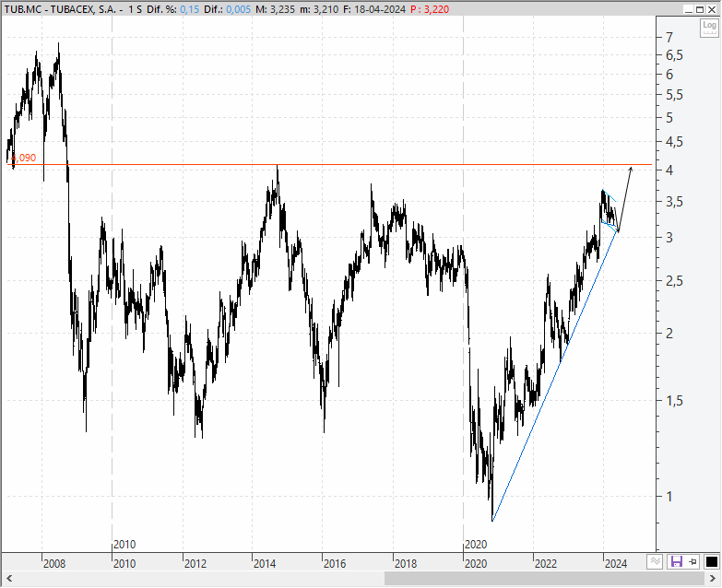
Task: Click the 2022 label on time axis
Action: point(546,564)
